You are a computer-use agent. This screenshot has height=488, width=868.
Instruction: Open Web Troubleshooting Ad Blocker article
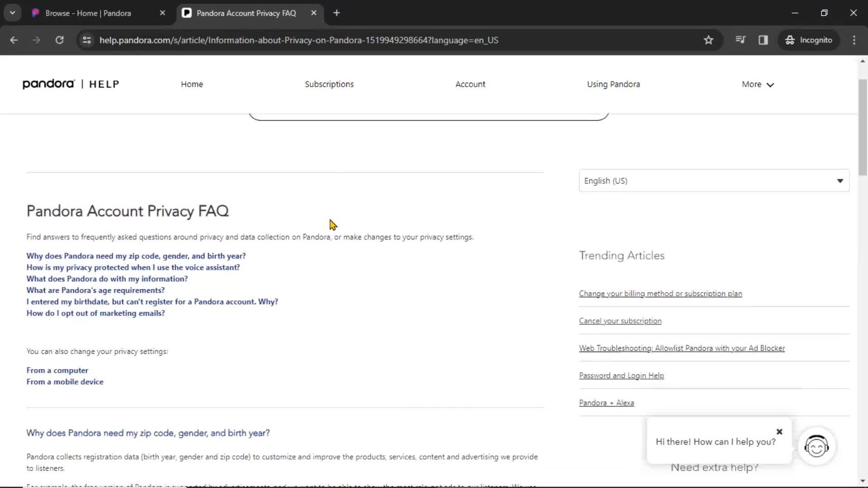pos(682,348)
